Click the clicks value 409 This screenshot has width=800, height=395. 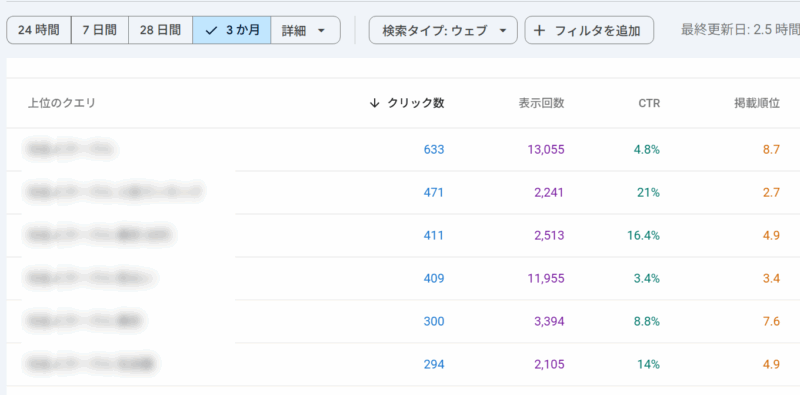pos(434,278)
